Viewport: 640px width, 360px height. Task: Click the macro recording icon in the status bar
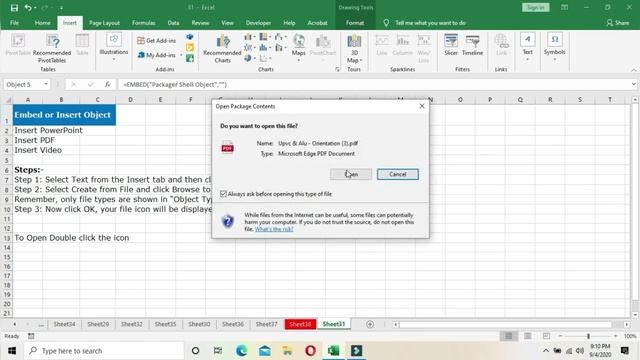pyautogui.click(x=31, y=336)
